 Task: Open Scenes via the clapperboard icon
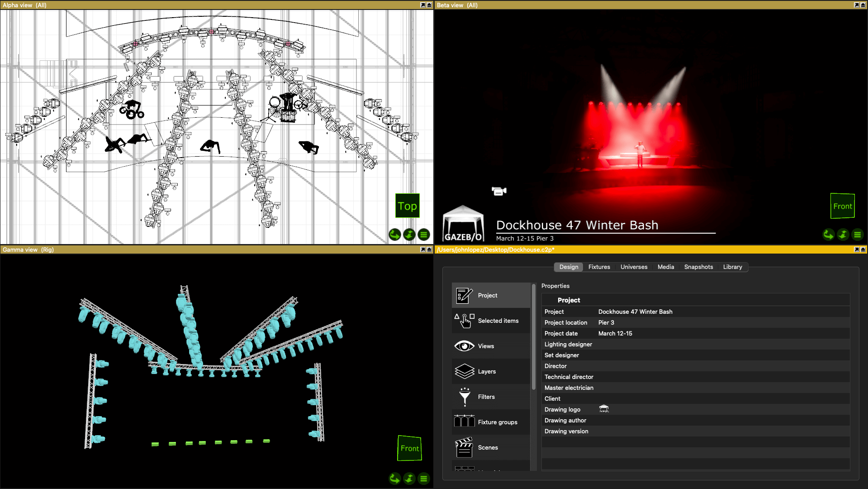tap(464, 447)
